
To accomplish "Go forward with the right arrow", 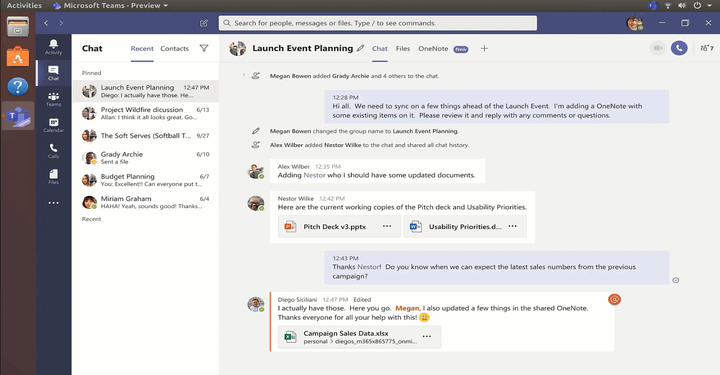I will pos(61,23).
